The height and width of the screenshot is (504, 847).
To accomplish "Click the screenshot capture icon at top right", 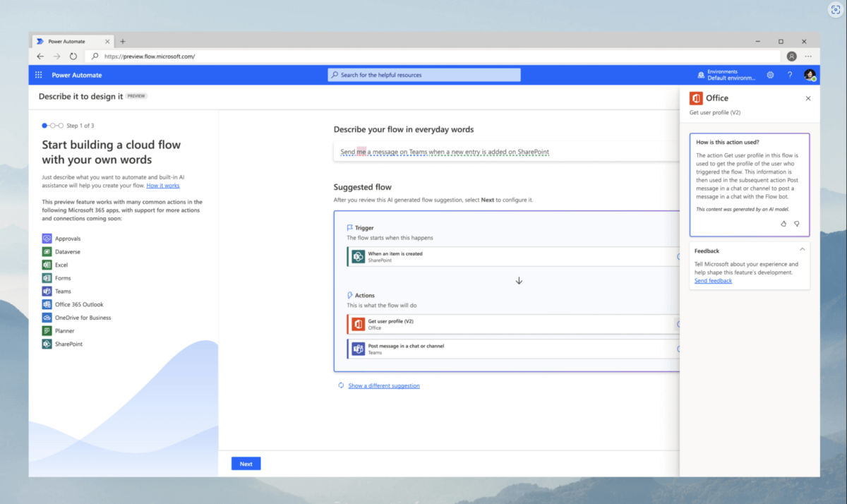I will click(x=835, y=11).
